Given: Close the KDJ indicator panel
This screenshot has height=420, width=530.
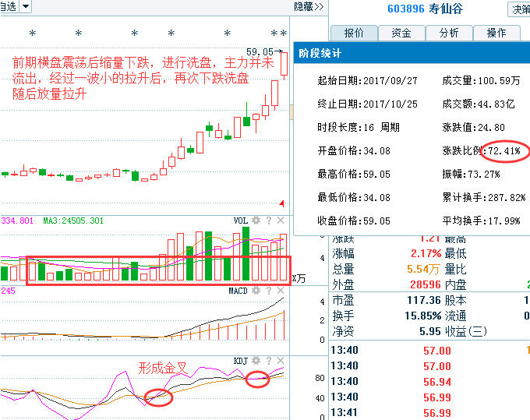Looking at the screenshot, I should pos(281,361).
